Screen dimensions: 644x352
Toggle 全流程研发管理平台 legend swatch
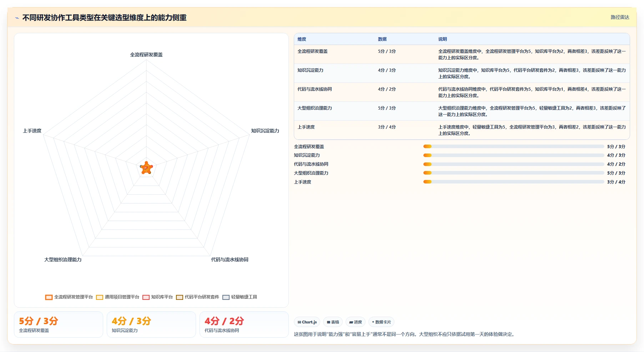pos(49,297)
